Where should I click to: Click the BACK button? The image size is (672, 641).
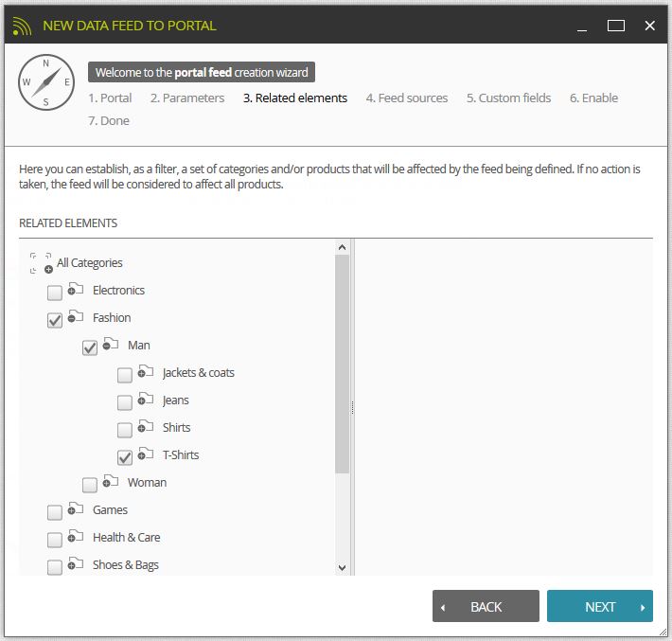[486, 606]
